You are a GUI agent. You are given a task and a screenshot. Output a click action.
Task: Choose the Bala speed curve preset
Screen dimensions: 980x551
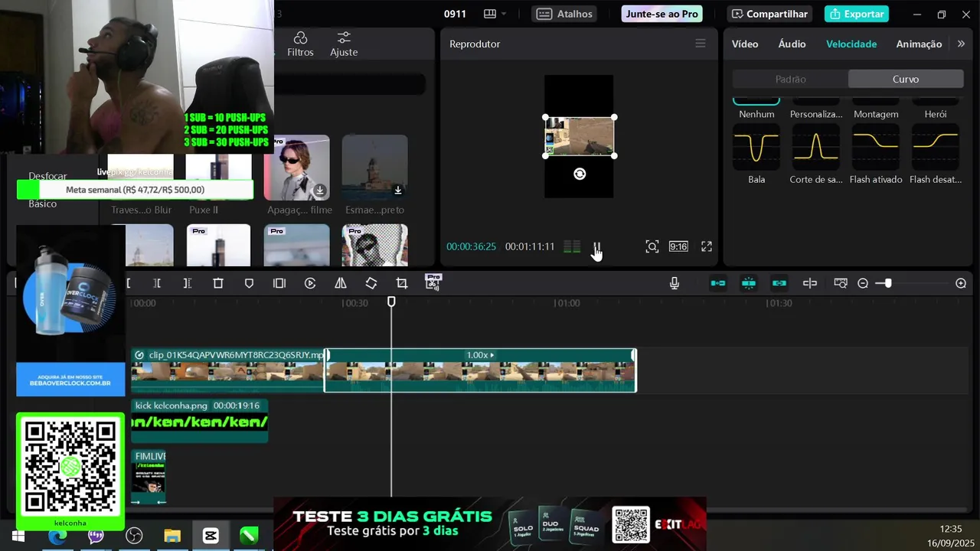(756, 147)
